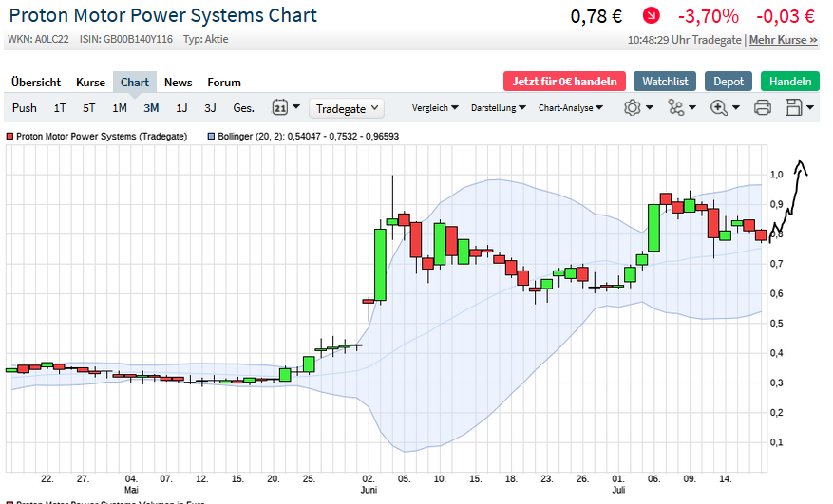This screenshot has width=833, height=504.
Task: Expand the share icon dropdown arrow
Action: (692, 108)
